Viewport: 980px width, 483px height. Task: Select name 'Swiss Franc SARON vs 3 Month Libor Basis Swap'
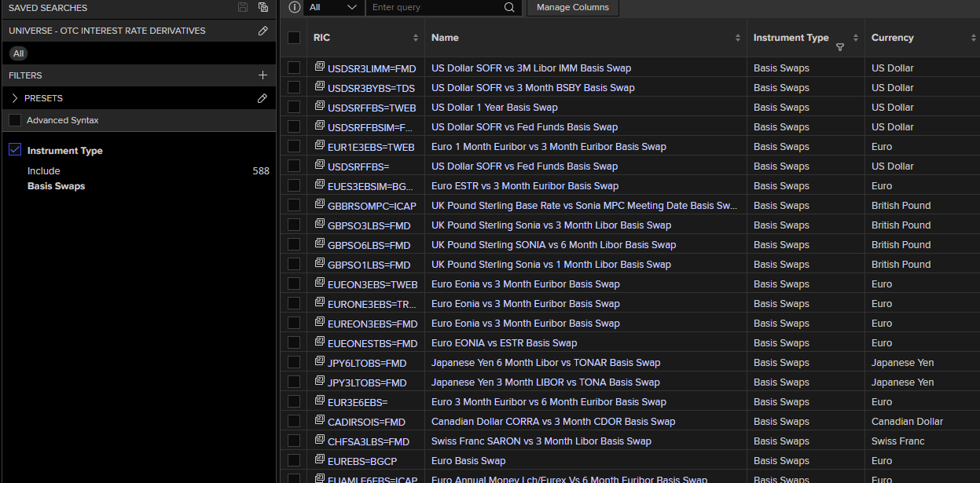tap(541, 441)
